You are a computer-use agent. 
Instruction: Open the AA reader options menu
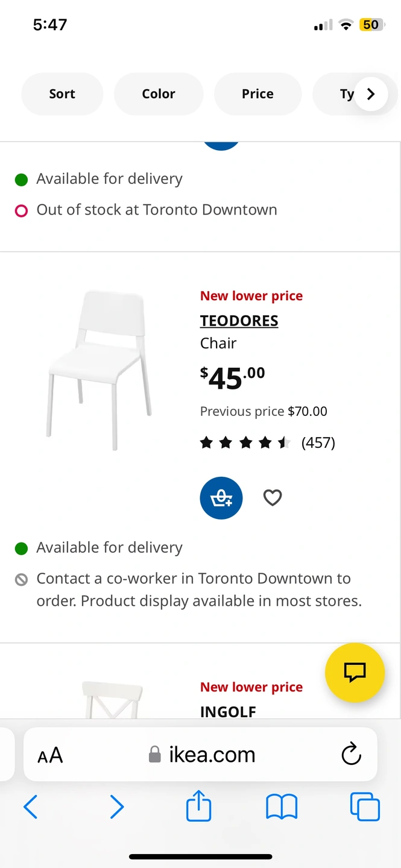(x=50, y=755)
